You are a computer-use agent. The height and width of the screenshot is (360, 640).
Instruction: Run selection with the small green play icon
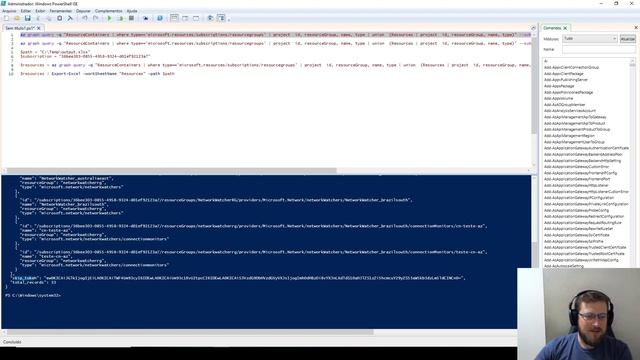click(120, 18)
